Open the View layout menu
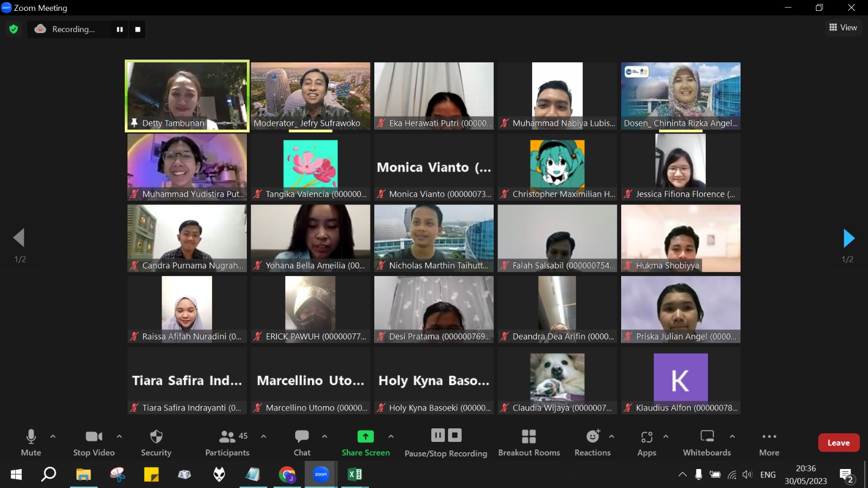Image resolution: width=868 pixels, height=488 pixels. (843, 28)
